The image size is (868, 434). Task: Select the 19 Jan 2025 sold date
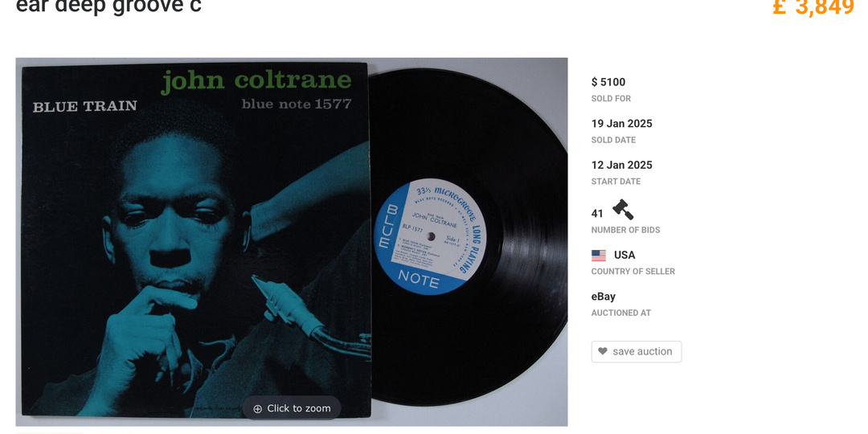[621, 124]
